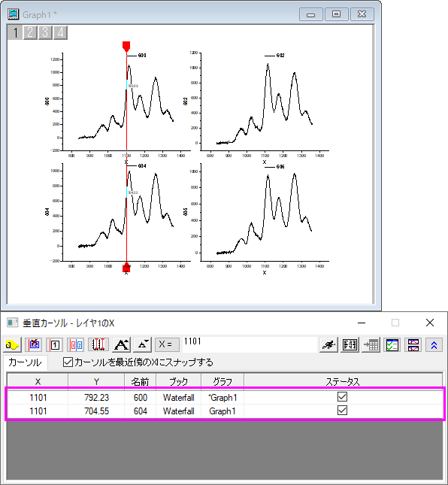Viewport: 448px width, 485px height.
Task: Close the Graph1 window
Action: coord(362,14)
